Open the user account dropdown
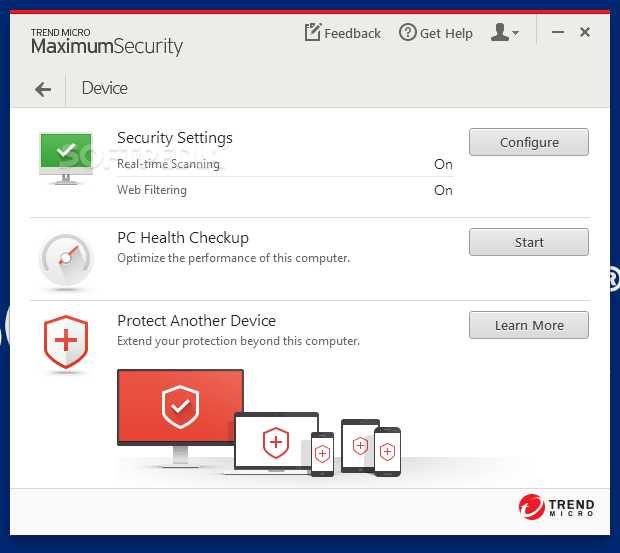620x553 pixels. 505,32
